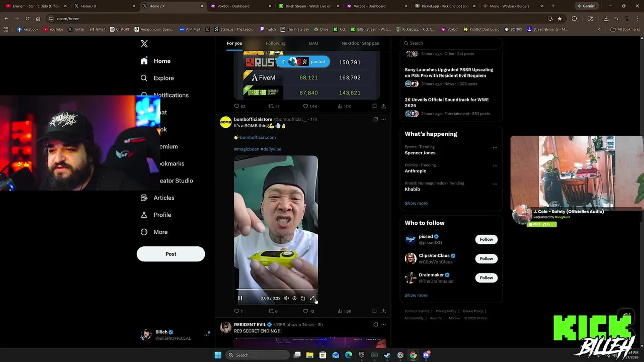This screenshot has width=644, height=362.
Task: Follow Drainmaker account
Action: coord(486,278)
